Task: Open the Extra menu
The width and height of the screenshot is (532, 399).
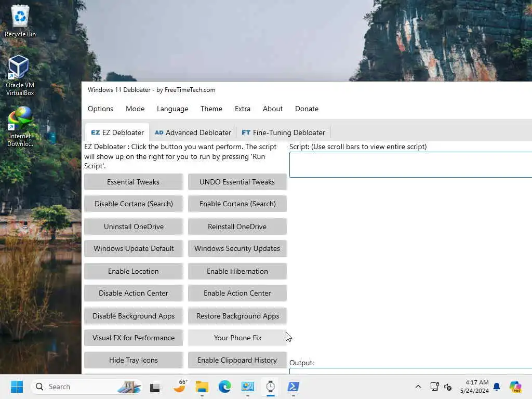Action: click(x=242, y=109)
